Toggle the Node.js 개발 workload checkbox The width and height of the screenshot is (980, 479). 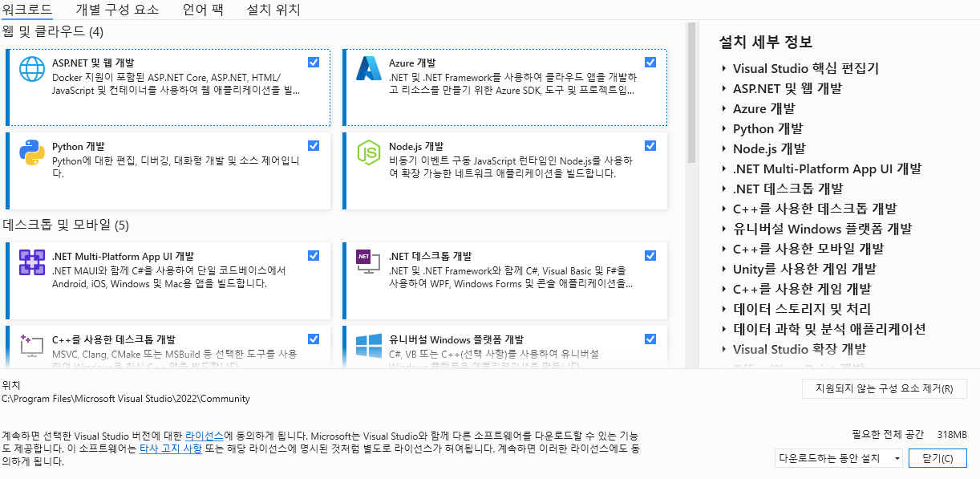coord(650,145)
